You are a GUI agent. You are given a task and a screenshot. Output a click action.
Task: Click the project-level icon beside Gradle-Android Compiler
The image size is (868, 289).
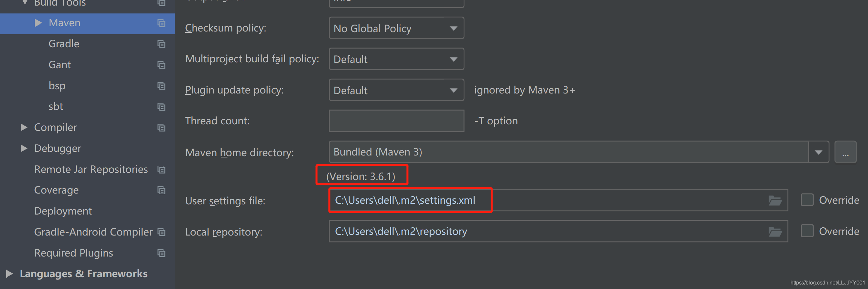161,232
